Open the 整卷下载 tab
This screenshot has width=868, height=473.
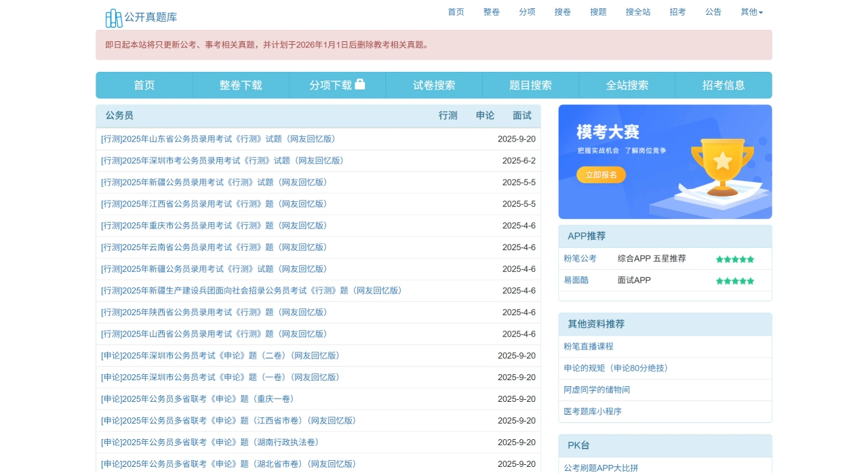click(241, 85)
